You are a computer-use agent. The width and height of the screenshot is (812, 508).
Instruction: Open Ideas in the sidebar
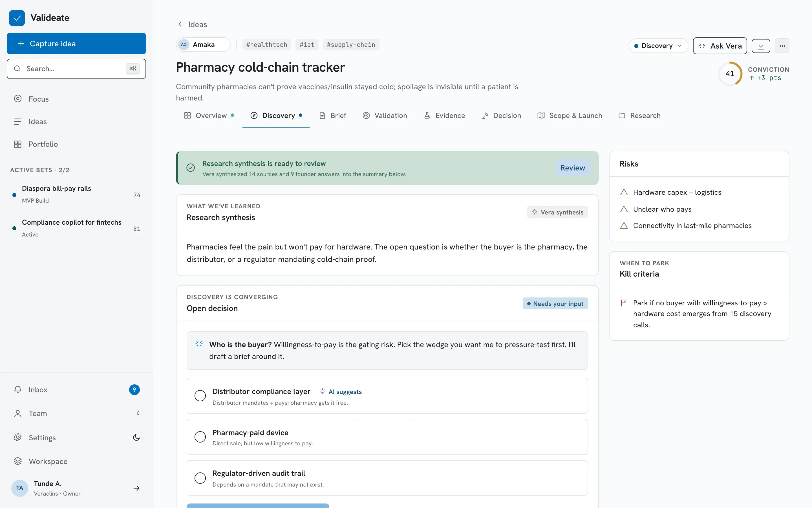pyautogui.click(x=76, y=122)
